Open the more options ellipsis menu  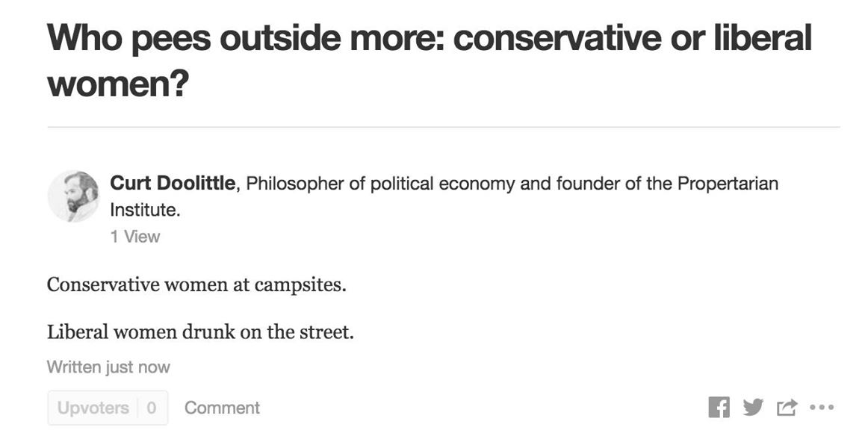pos(821,408)
